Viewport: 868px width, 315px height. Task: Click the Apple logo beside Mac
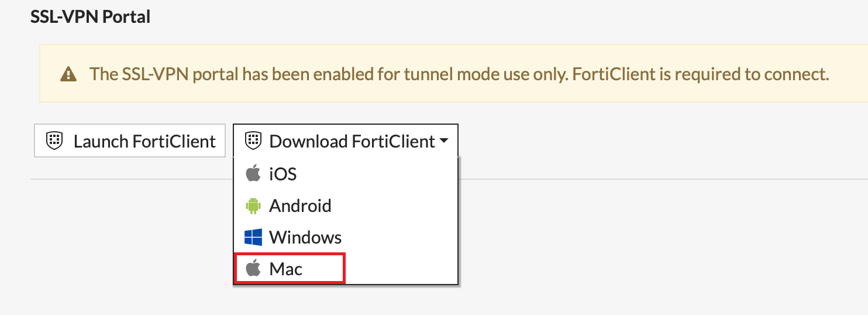(x=253, y=269)
